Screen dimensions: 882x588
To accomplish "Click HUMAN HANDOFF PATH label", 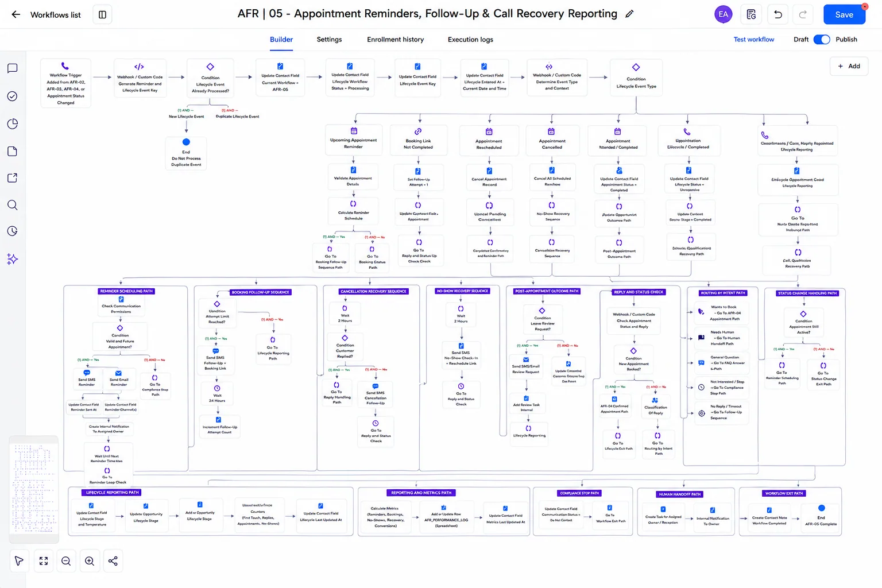I will pyautogui.click(x=680, y=494).
